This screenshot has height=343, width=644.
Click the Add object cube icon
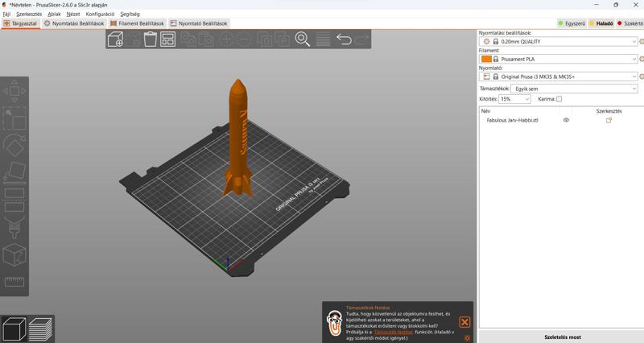[x=115, y=39]
